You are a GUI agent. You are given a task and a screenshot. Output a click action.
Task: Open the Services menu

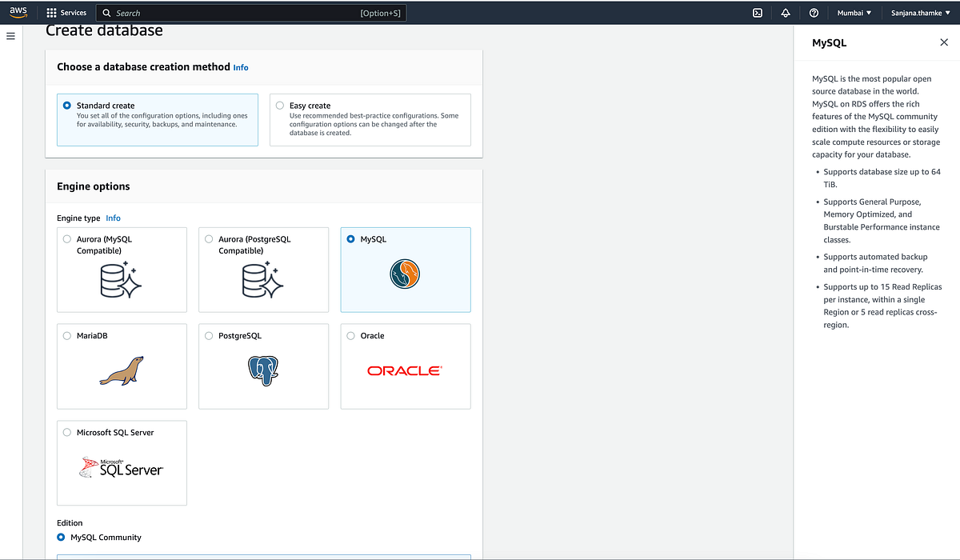click(66, 12)
